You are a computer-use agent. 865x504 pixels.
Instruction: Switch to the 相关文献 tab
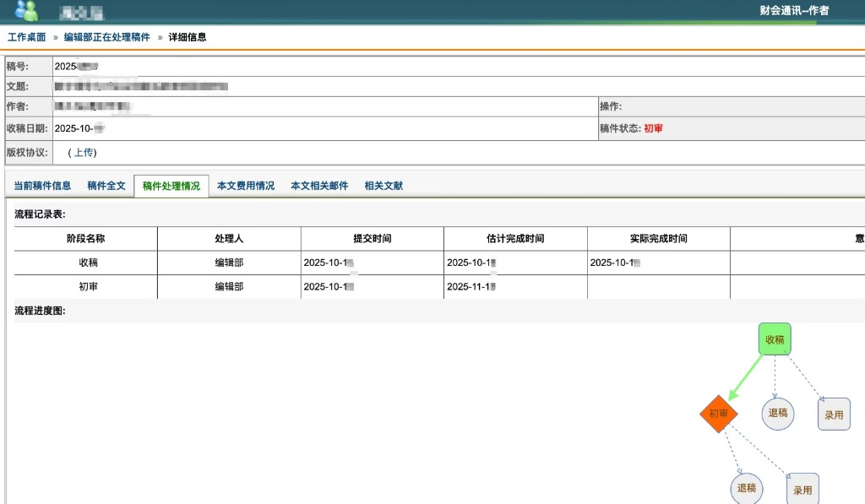coord(384,186)
